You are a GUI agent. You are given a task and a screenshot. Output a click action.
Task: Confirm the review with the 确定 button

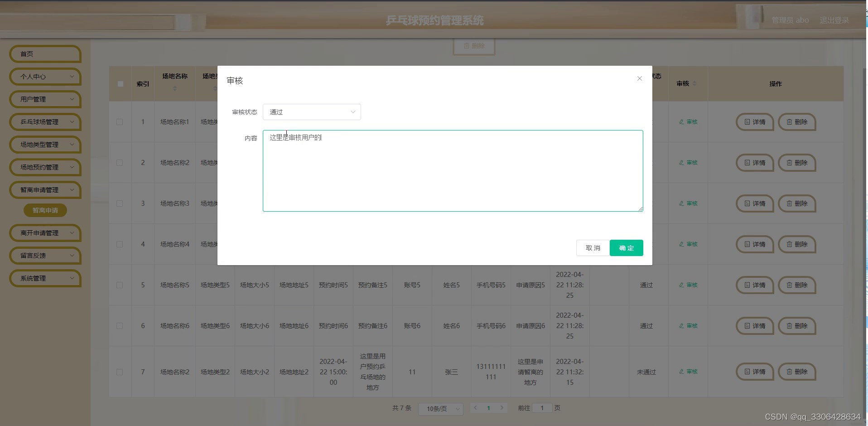(x=627, y=248)
